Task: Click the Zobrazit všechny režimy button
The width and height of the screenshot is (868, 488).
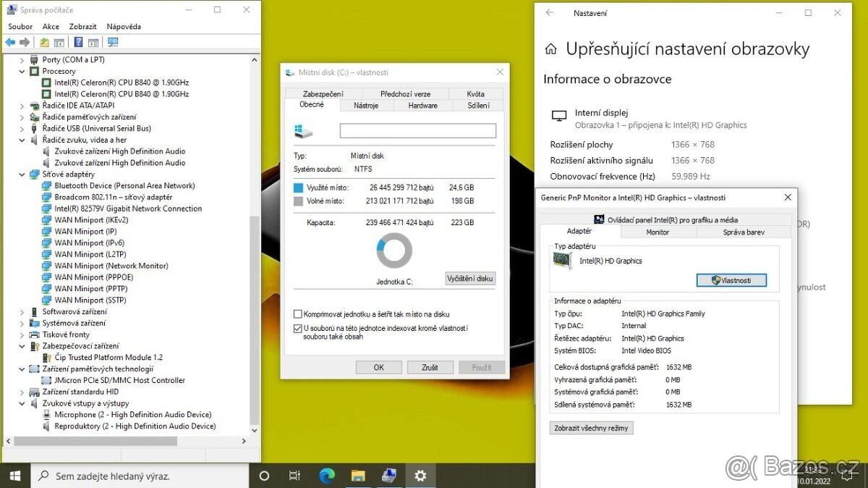Action: [591, 427]
